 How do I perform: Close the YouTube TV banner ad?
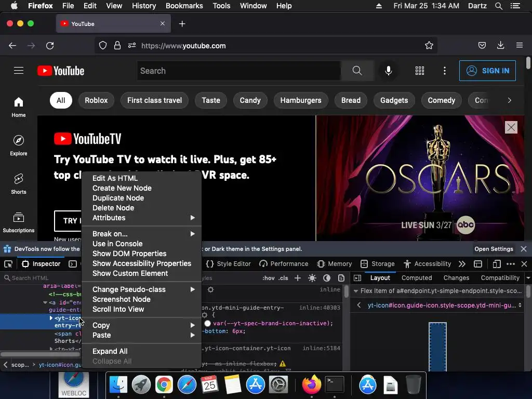pos(511,127)
